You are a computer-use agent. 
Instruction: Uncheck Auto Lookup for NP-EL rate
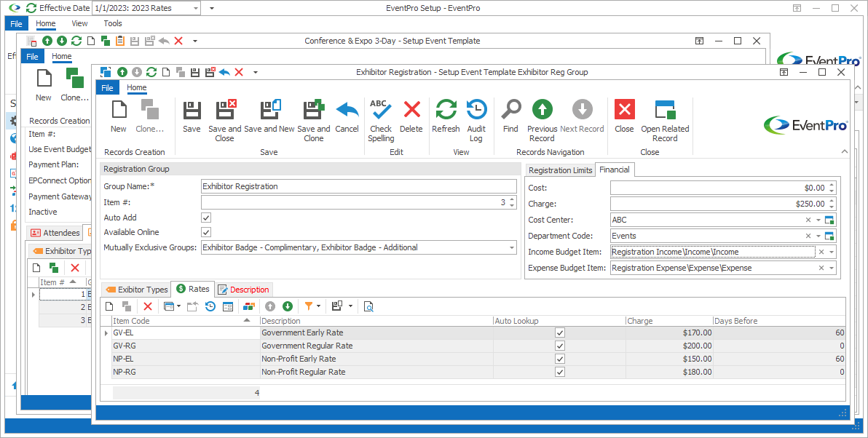point(560,359)
